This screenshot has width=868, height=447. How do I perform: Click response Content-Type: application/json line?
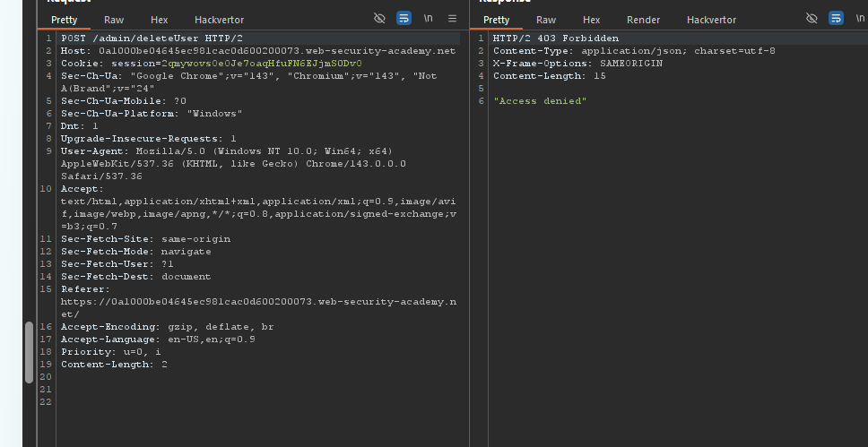[x=634, y=51]
